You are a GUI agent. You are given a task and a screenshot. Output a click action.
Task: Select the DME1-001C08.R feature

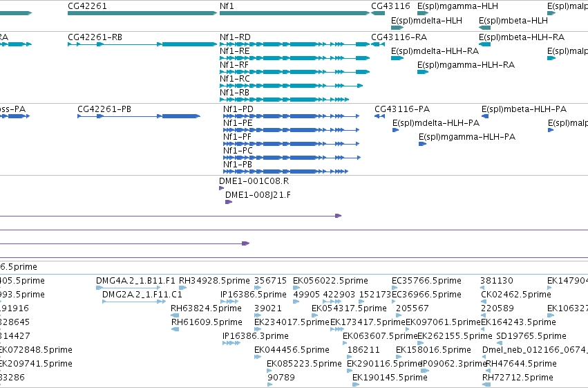click(221, 188)
